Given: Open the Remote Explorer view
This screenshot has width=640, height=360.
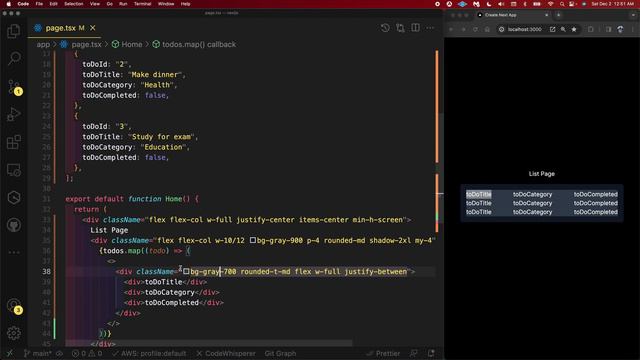Looking at the screenshot, I should (14, 170).
